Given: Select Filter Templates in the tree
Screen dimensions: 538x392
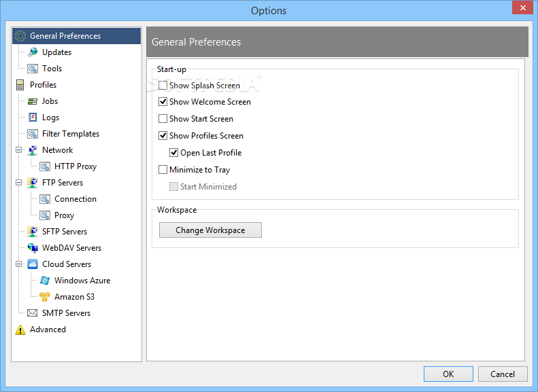Looking at the screenshot, I should coord(70,134).
